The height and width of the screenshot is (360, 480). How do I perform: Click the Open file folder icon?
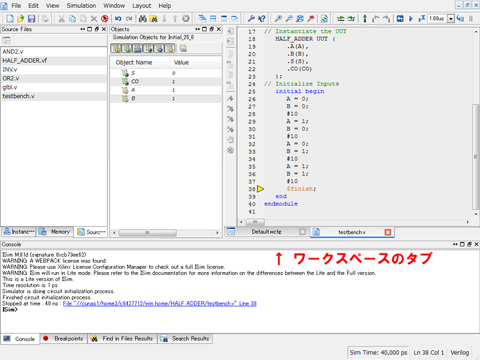point(21,19)
